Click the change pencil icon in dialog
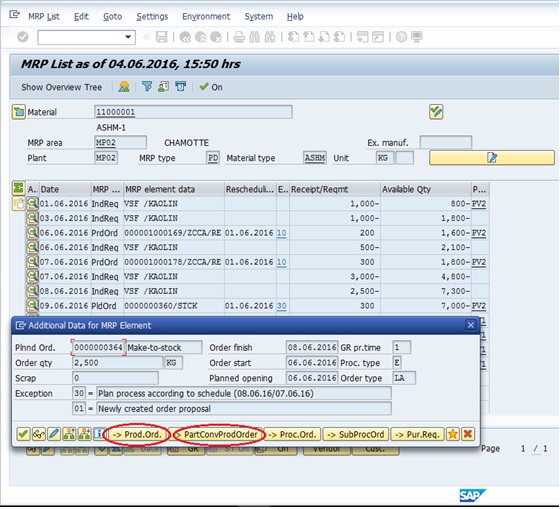Image resolution: width=560 pixels, height=509 pixels. point(54,434)
